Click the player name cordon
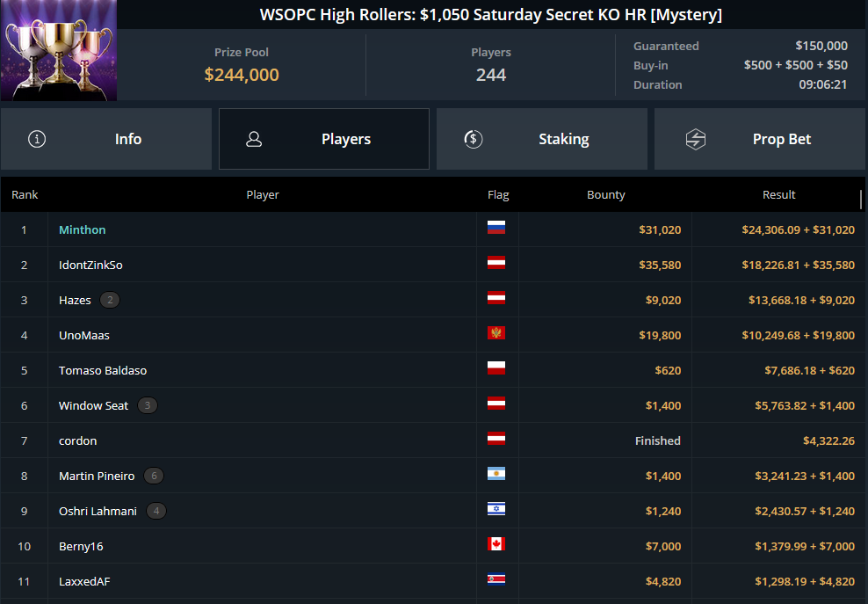868x604 pixels. click(77, 440)
